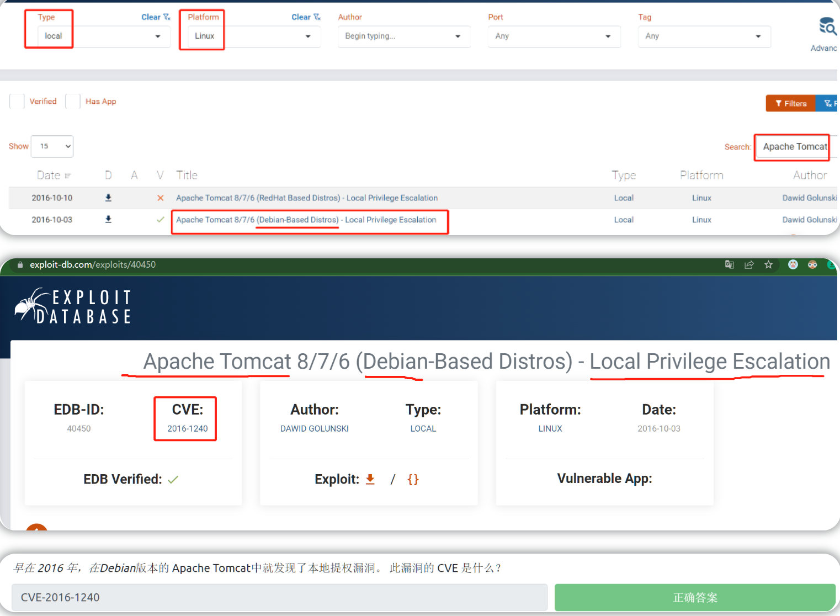The height and width of the screenshot is (616, 840).
Task: Open the Author 'Begin typing' dropdown
Action: click(x=404, y=36)
